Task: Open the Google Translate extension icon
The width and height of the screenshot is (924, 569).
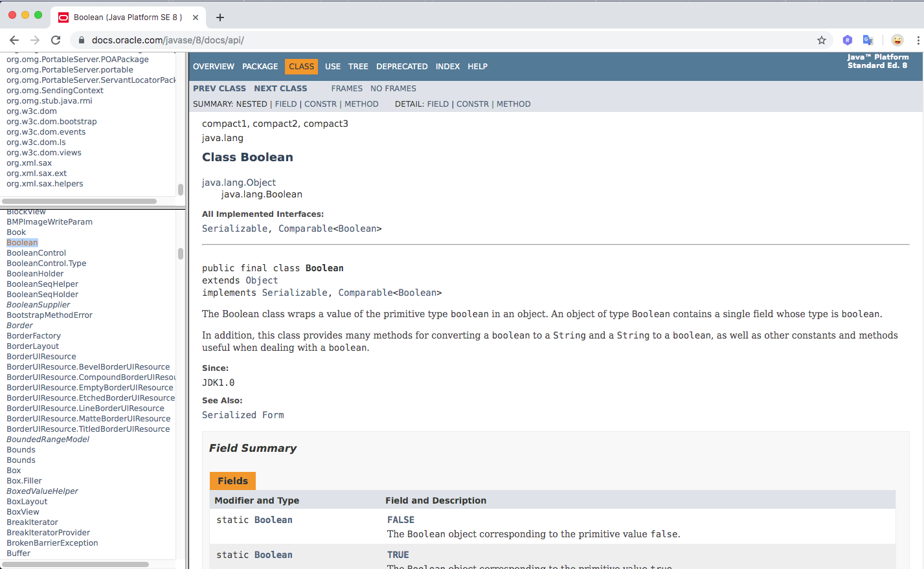Action: tap(868, 40)
